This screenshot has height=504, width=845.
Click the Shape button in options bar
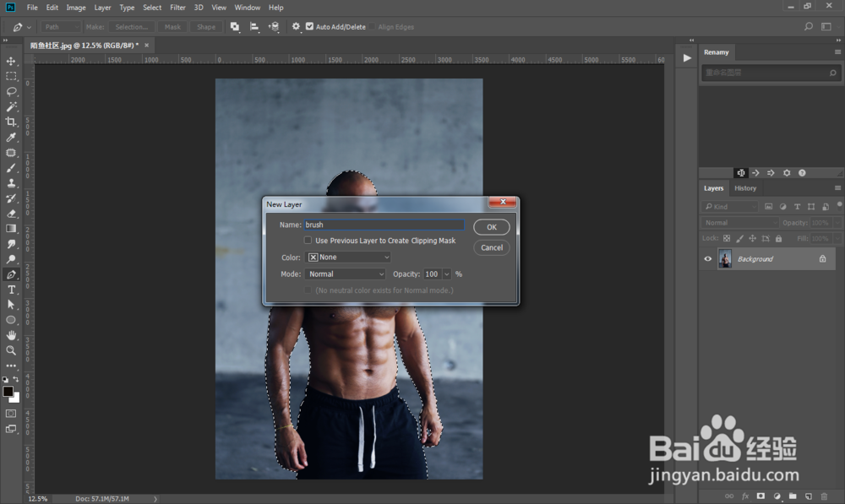[x=206, y=26]
